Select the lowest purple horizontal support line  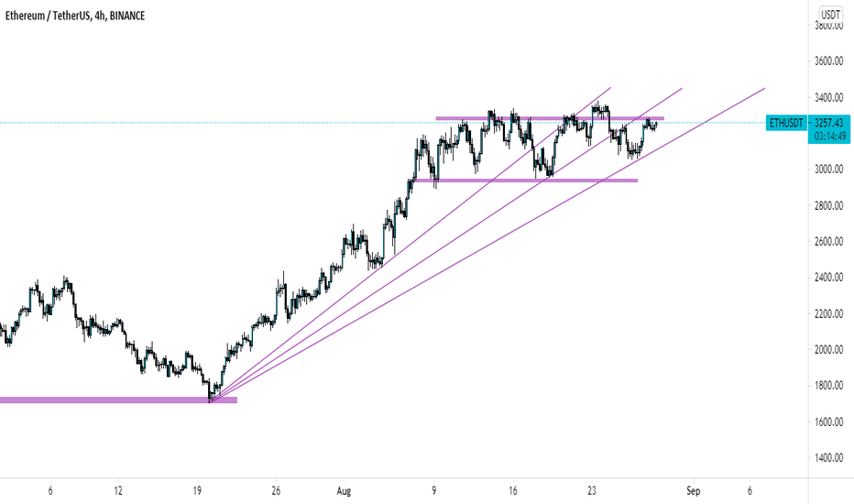[118, 400]
